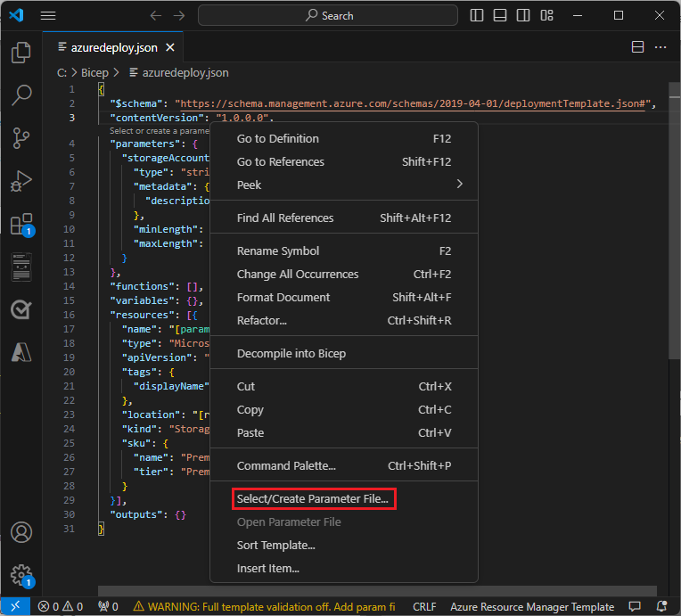Select Rename Symbol
This screenshot has height=616, width=681.
pyautogui.click(x=344, y=251)
